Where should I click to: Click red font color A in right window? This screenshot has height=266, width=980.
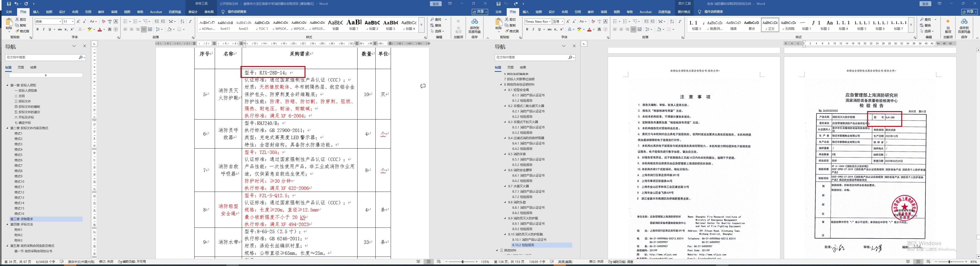[x=589, y=29]
